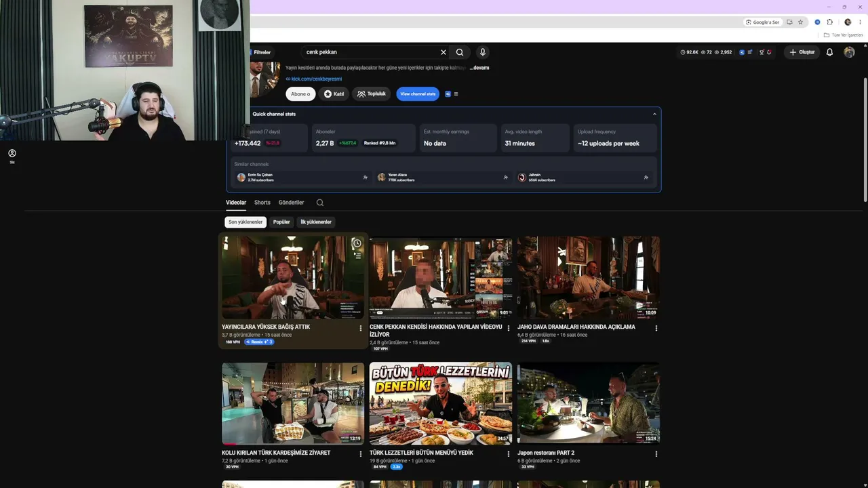Open 'YAYINCILARA YÜKSEK BAĞIŞ ATTIK' video thumbnail
Screen dimensions: 868x488
[293, 277]
